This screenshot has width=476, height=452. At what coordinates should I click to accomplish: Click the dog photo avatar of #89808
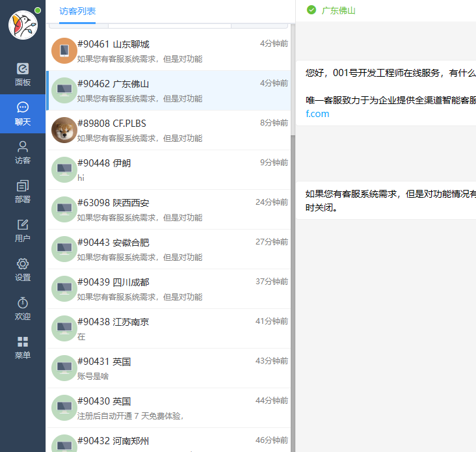coord(64,130)
